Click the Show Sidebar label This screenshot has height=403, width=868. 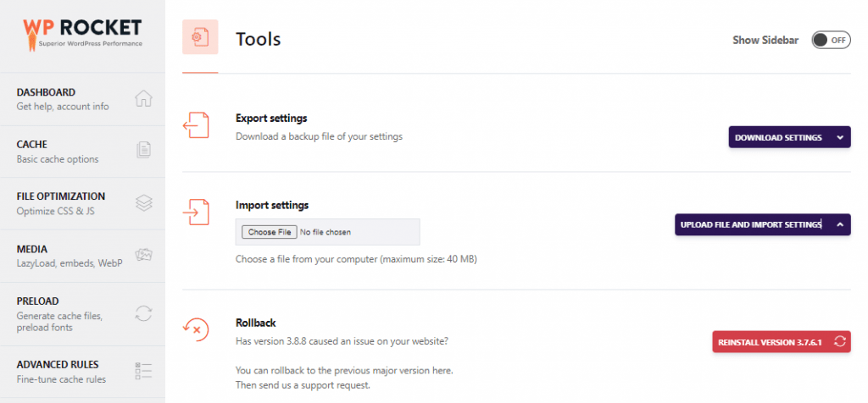[765, 40]
